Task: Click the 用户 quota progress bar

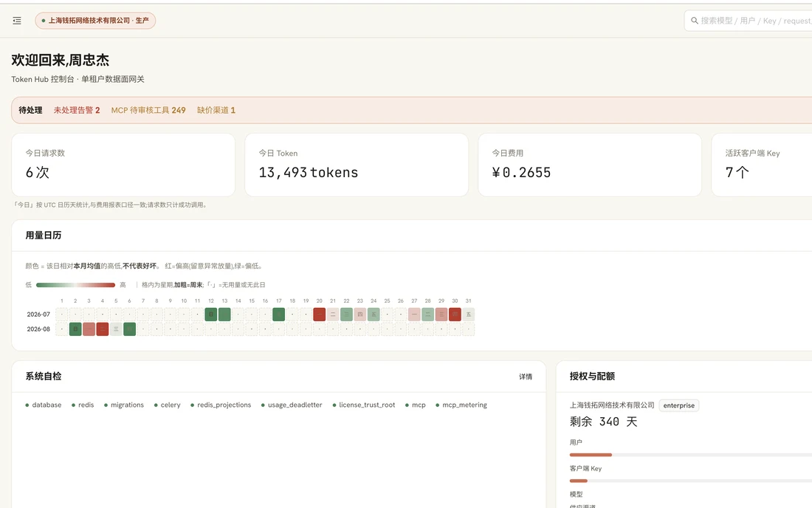Action: pos(691,455)
